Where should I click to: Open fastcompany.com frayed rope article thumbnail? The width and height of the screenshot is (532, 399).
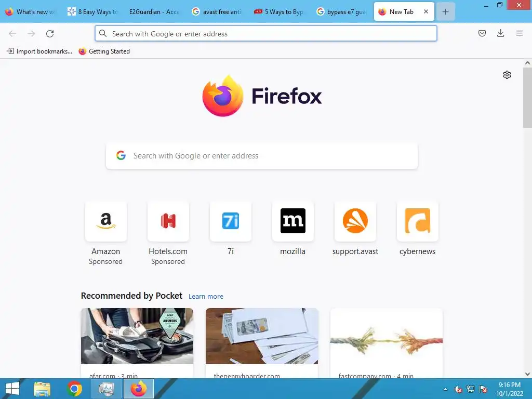387,336
